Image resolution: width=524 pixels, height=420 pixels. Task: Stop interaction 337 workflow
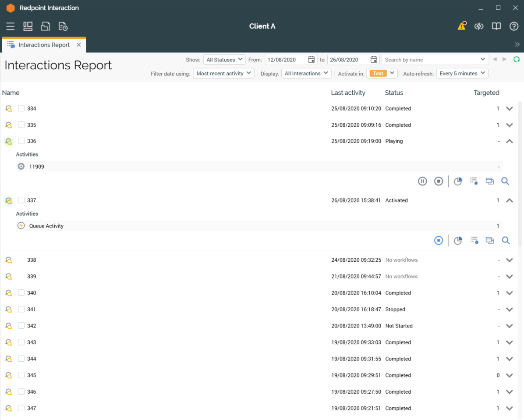pyautogui.click(x=439, y=240)
